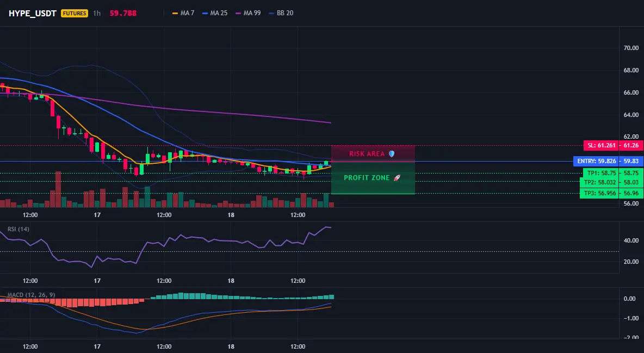Click the 40.00 RSI axis value
644x353 pixels.
click(631, 240)
